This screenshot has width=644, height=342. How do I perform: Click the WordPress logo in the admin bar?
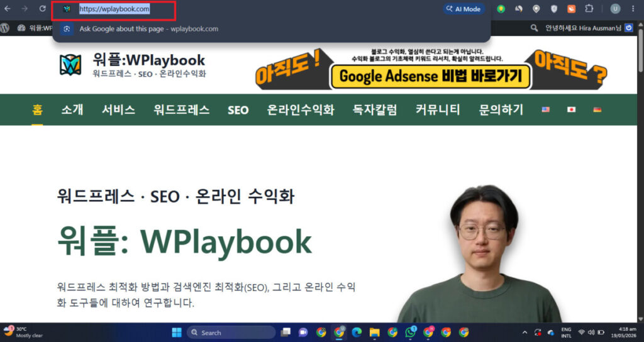4,28
